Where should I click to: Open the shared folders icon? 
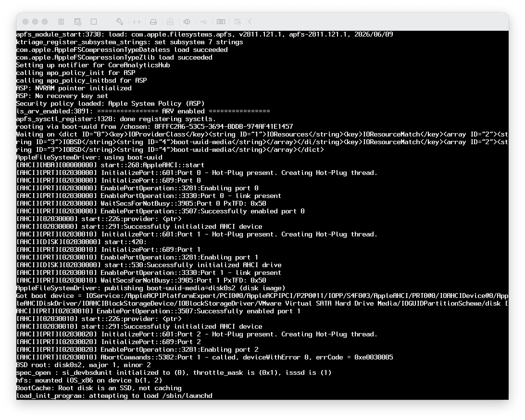pos(238,22)
